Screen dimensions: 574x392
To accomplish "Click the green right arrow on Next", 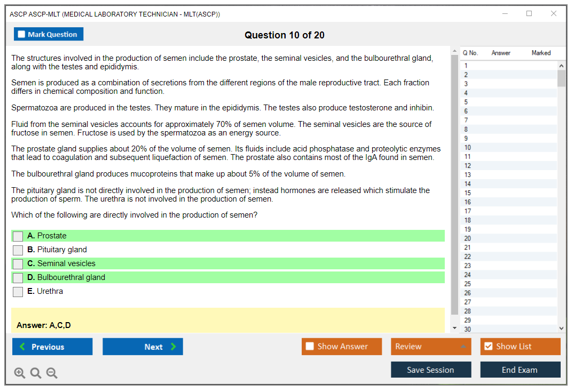I will point(174,347).
